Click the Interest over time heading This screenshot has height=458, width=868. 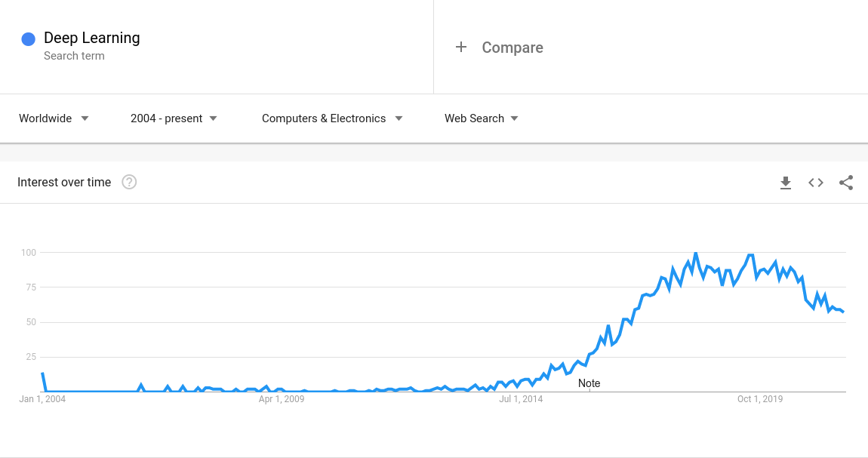click(x=64, y=182)
